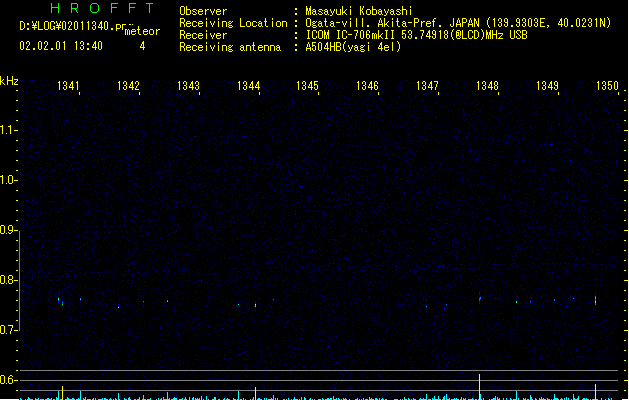Click the yellow power spike just before 1344
Viewport: 629px width, 400px height.
click(256, 393)
